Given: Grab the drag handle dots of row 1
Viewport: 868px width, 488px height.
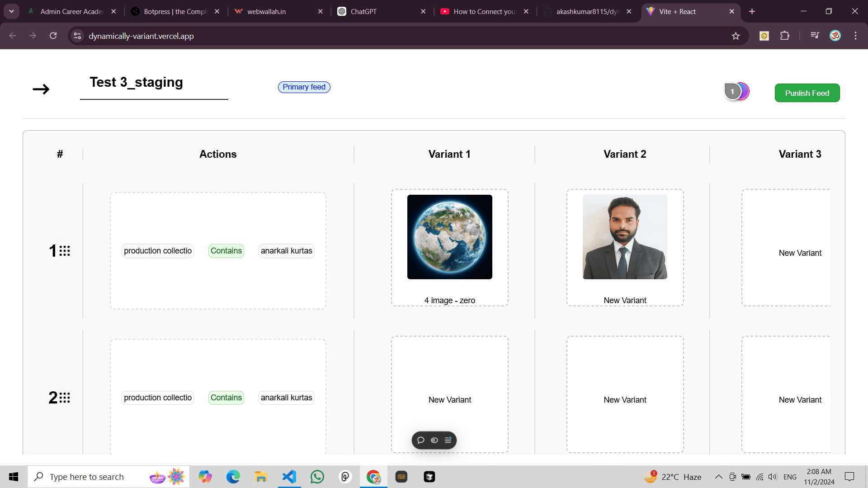Looking at the screenshot, I should [65, 251].
